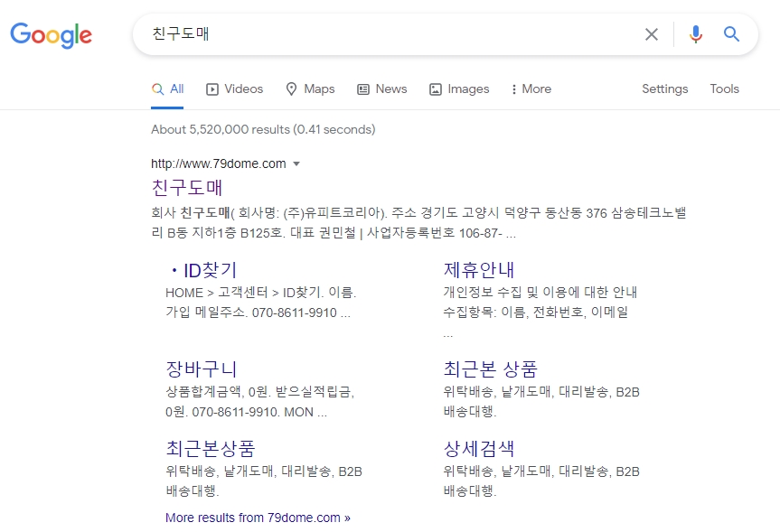Click the snippet text starting 회사 친구도매
This screenshot has width=780, height=532.
point(418,223)
